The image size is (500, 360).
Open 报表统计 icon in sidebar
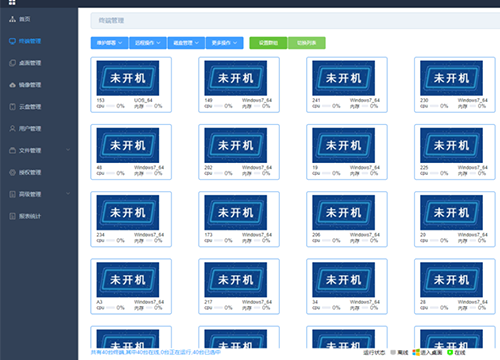12,216
